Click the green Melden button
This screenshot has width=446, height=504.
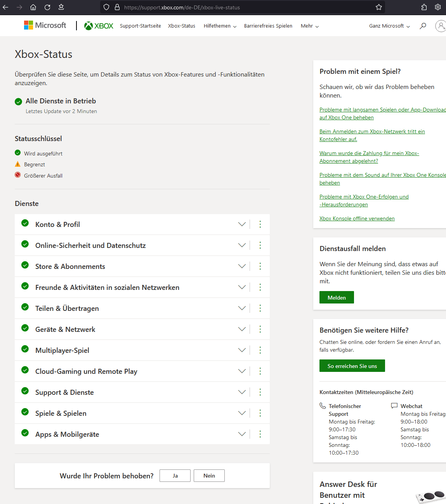click(x=337, y=297)
